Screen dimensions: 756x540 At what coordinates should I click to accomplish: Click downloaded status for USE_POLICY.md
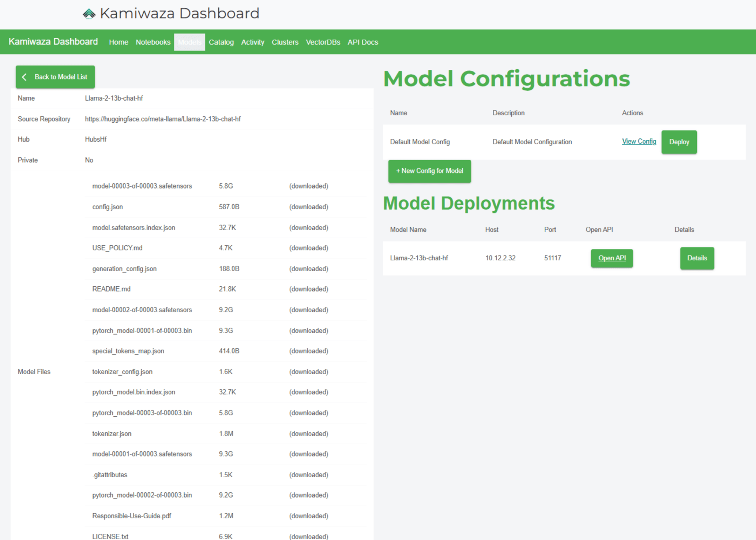click(309, 248)
